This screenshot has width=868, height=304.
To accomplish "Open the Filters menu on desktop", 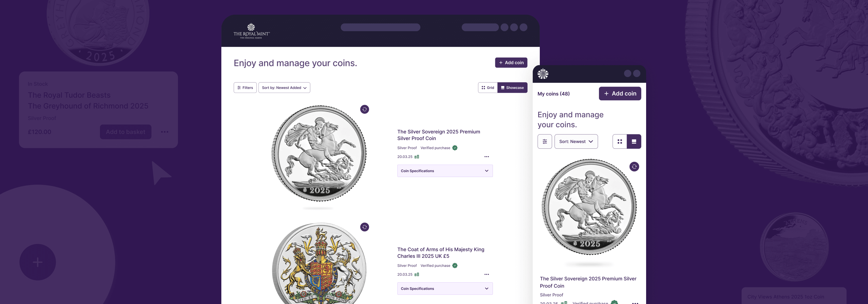I will [245, 88].
